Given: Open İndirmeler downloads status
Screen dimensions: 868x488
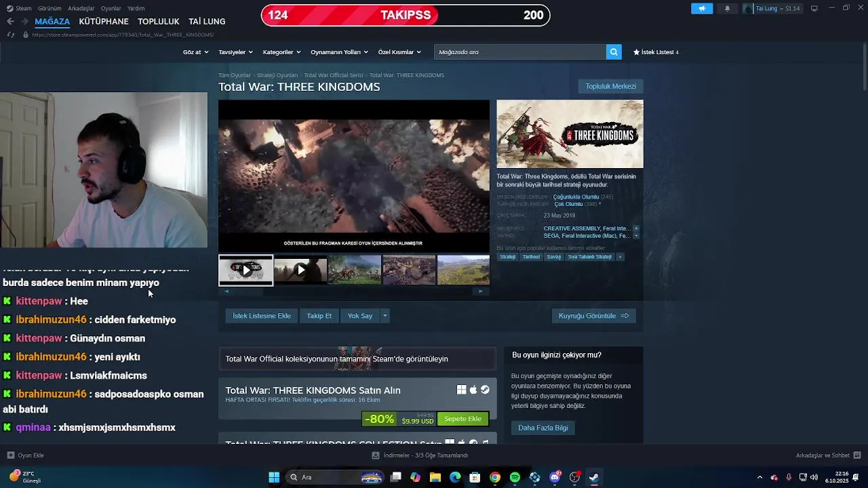Looking at the screenshot, I should click(420, 455).
